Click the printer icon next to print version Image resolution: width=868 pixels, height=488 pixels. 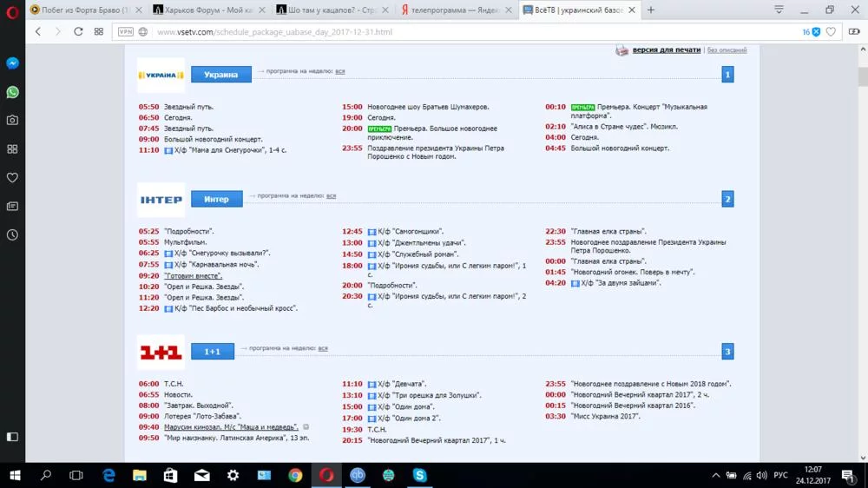(x=621, y=50)
